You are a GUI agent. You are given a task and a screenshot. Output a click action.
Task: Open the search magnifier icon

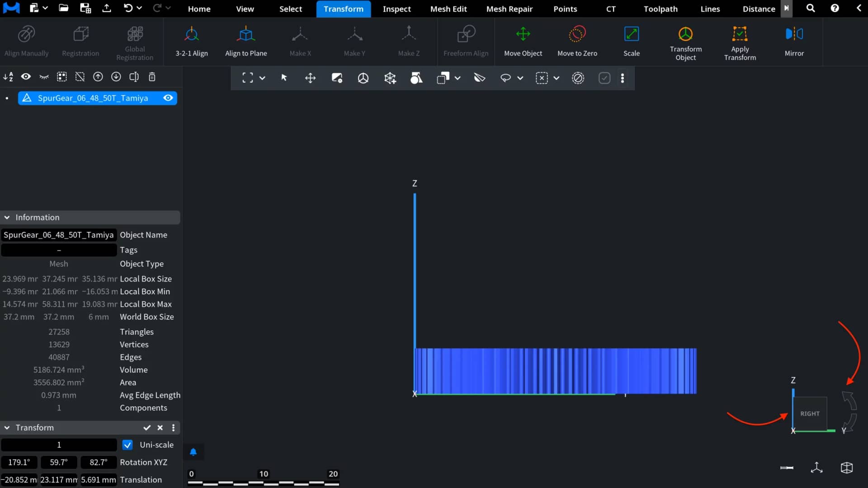(x=811, y=8)
